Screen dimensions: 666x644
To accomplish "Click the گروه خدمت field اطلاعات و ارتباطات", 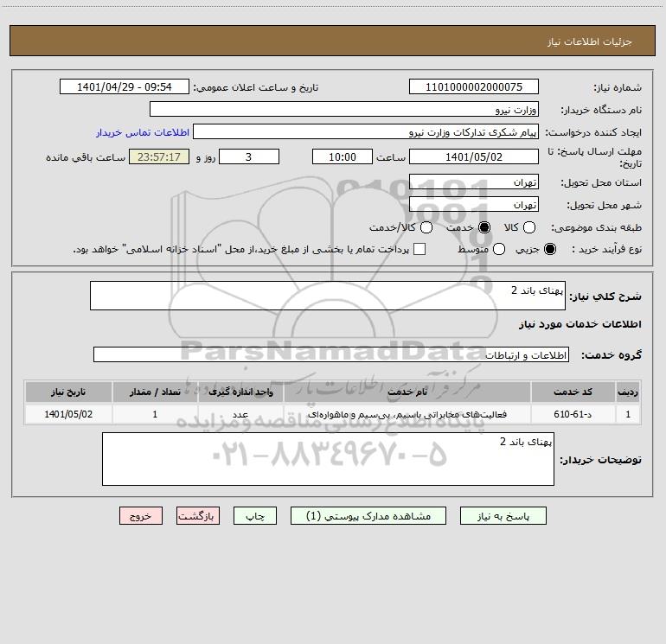I will click(x=331, y=354).
